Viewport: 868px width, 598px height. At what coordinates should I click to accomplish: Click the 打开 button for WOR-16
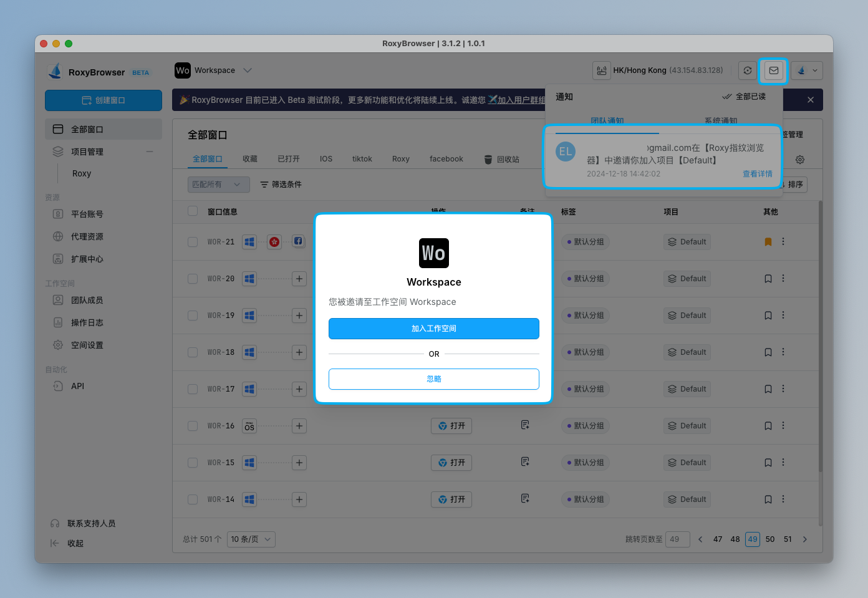tap(451, 426)
